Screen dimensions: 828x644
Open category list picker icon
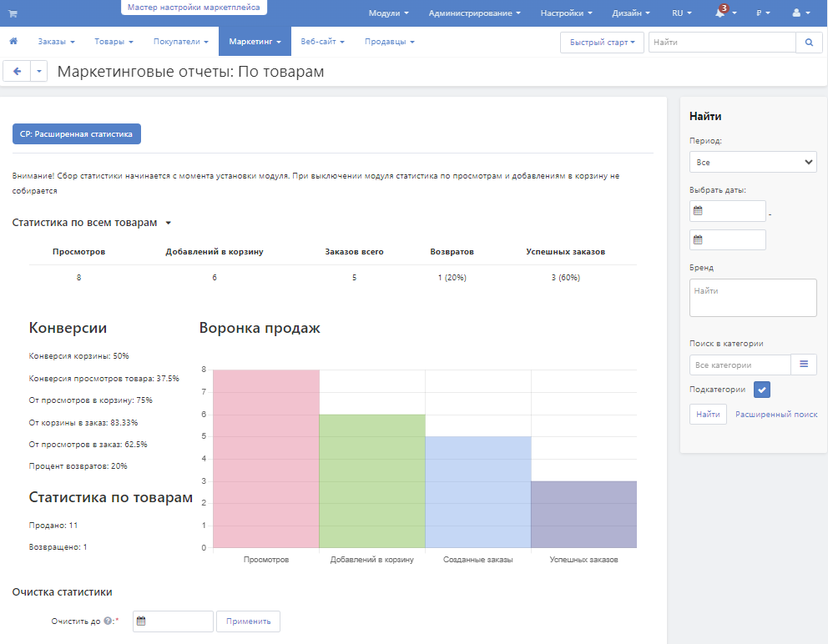coord(804,365)
